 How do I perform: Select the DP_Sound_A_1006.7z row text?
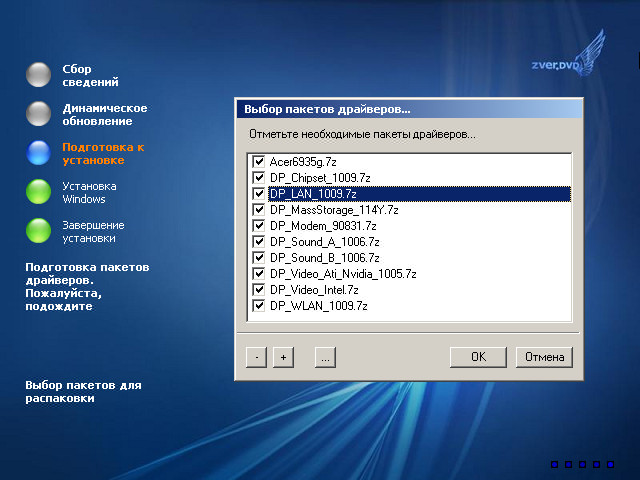(324, 242)
